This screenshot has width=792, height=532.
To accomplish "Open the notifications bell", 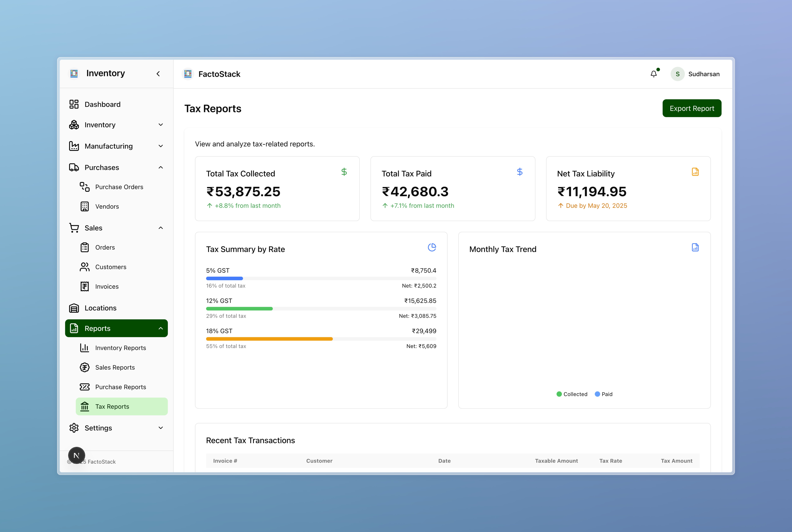I will pyautogui.click(x=653, y=74).
